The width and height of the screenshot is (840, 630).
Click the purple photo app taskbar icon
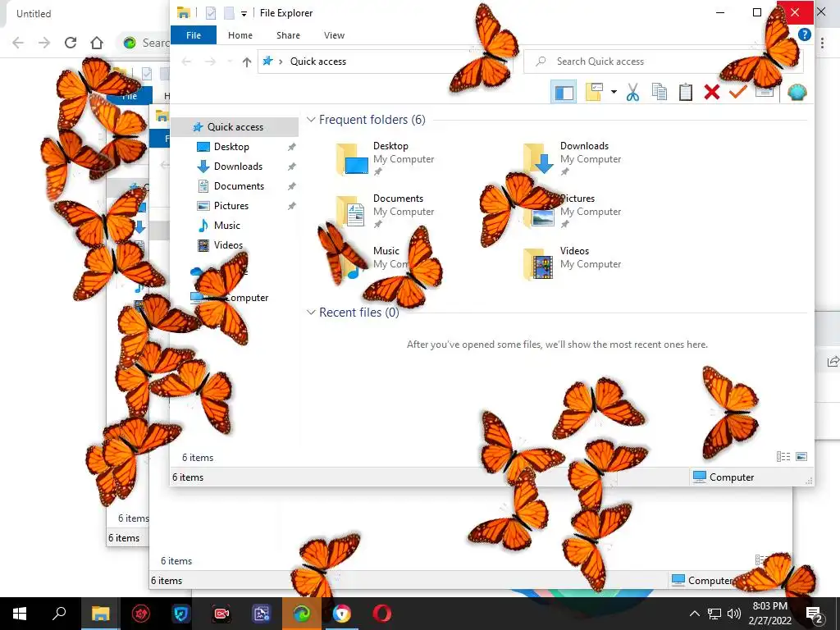[262, 614]
